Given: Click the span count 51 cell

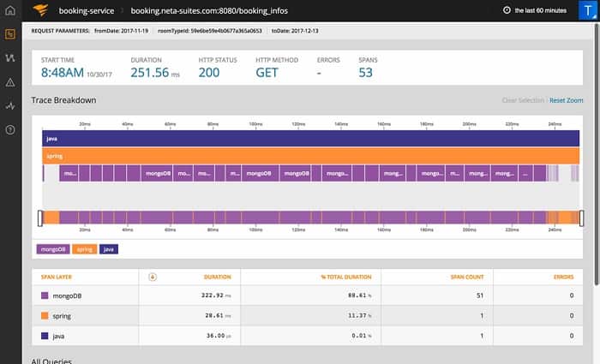Looking at the screenshot, I should click(480, 295).
